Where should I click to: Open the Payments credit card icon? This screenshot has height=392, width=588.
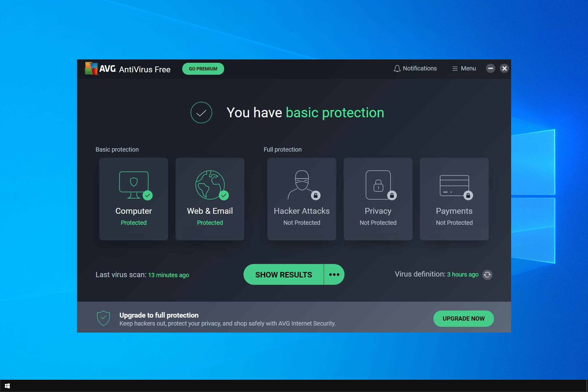pyautogui.click(x=454, y=186)
